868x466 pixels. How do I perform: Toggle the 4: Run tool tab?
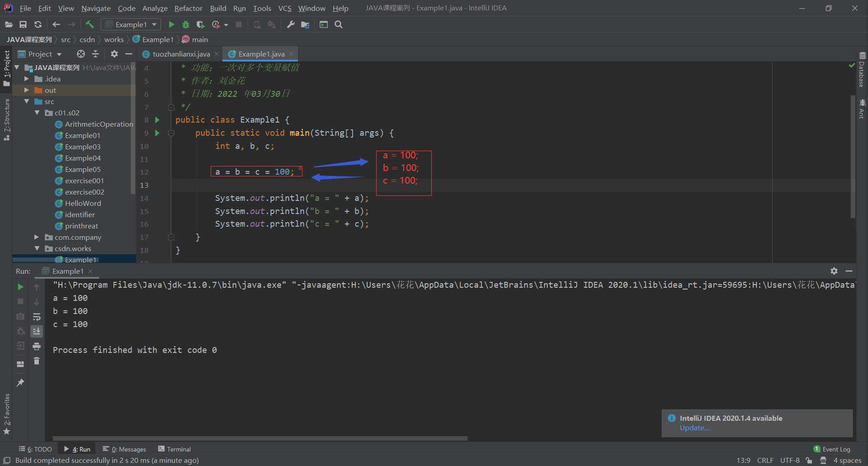(77, 449)
